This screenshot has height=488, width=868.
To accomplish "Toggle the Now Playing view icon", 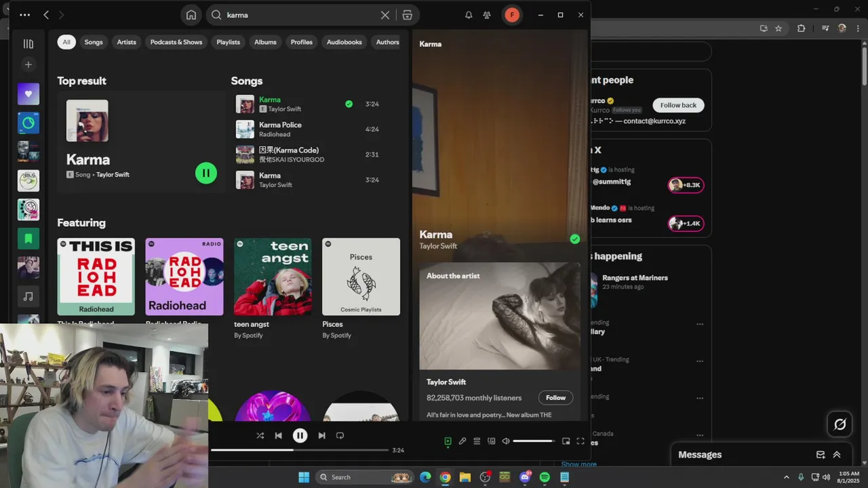I will [448, 441].
